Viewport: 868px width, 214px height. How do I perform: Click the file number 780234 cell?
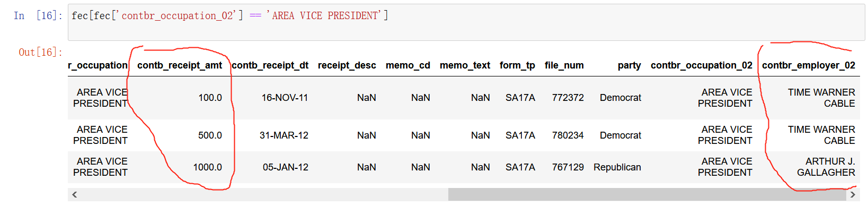[568, 135]
